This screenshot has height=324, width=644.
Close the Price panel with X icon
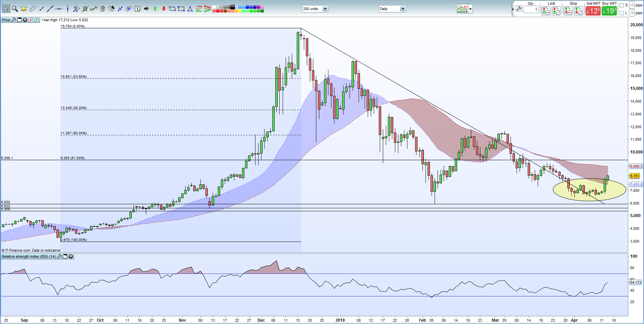click(x=25, y=20)
